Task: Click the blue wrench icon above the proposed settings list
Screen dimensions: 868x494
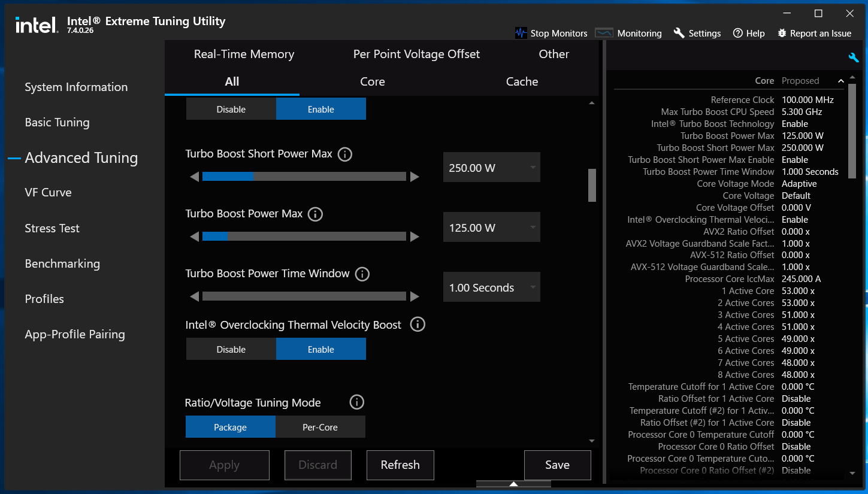Action: [x=854, y=57]
